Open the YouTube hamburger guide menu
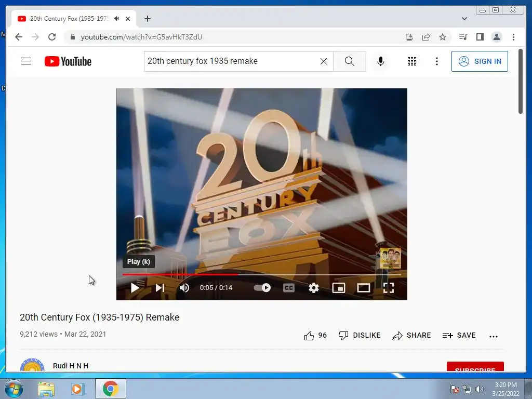Viewport: 532px width, 399px height. [26, 61]
